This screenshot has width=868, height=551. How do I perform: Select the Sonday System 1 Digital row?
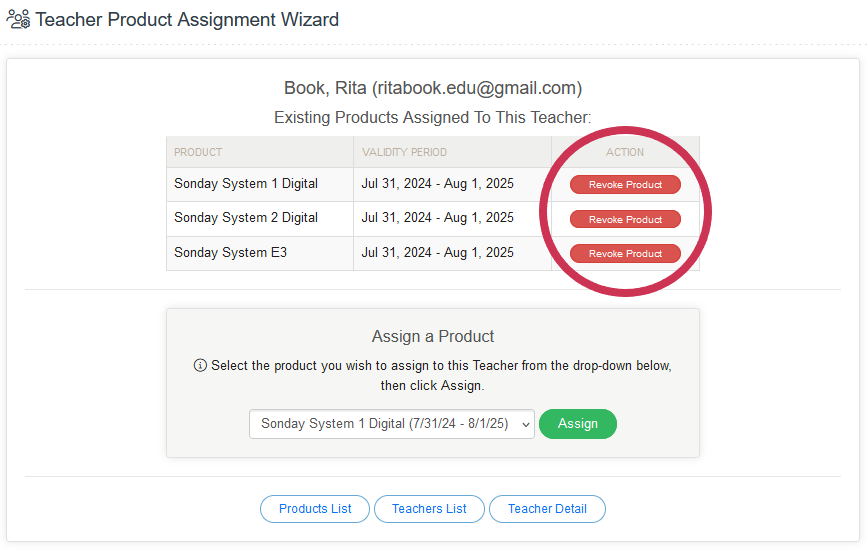click(x=246, y=184)
